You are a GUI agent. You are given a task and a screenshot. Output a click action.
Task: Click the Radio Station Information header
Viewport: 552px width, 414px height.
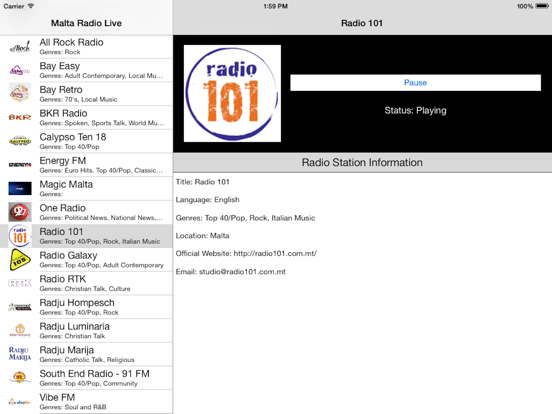(362, 163)
